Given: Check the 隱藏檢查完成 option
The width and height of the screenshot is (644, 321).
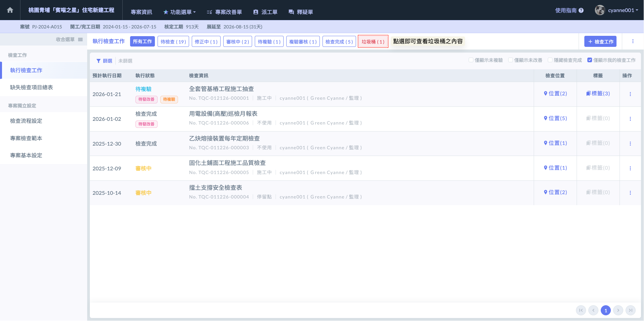Looking at the screenshot, I should click(550, 60).
